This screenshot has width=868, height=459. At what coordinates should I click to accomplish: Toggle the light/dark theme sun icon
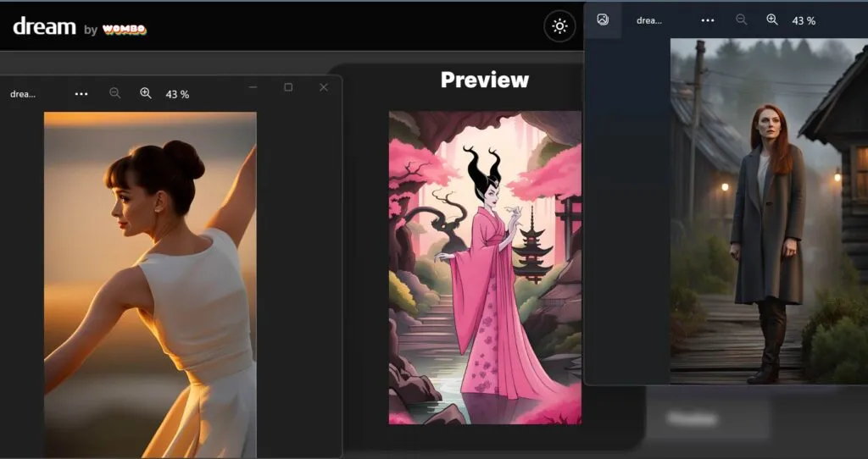pos(559,26)
